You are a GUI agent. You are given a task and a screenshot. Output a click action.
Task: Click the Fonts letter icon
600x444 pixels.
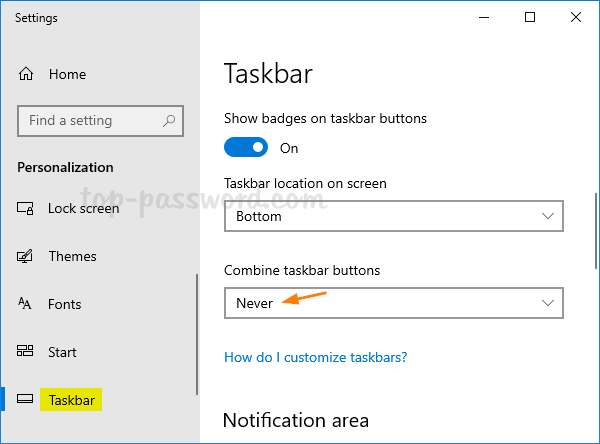[x=26, y=304]
